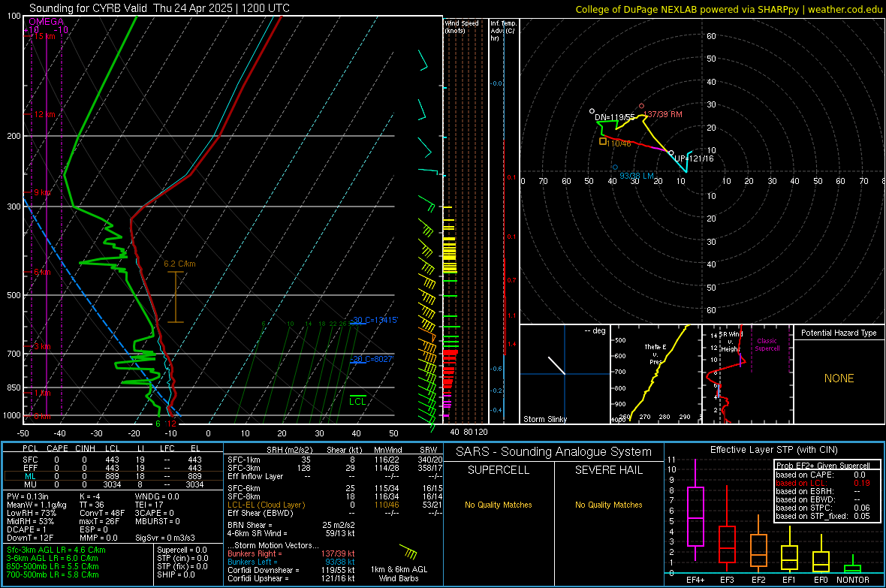Click the SFC-1km shear row label
This screenshot has width=886, height=588.
244,460
